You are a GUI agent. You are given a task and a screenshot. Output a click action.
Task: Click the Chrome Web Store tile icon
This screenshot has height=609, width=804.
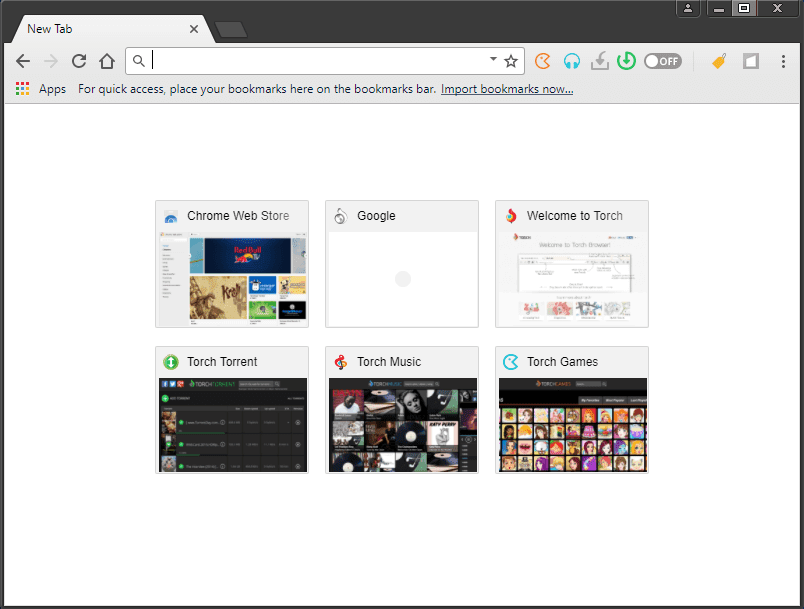tap(171, 216)
